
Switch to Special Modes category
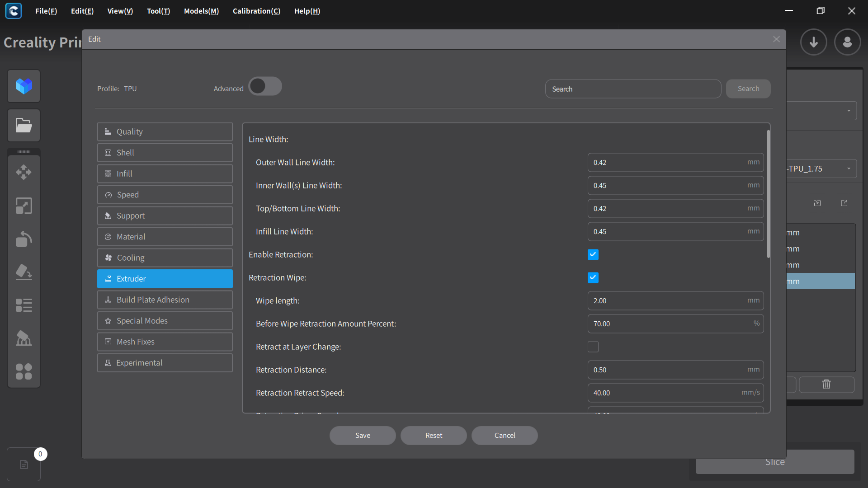165,321
